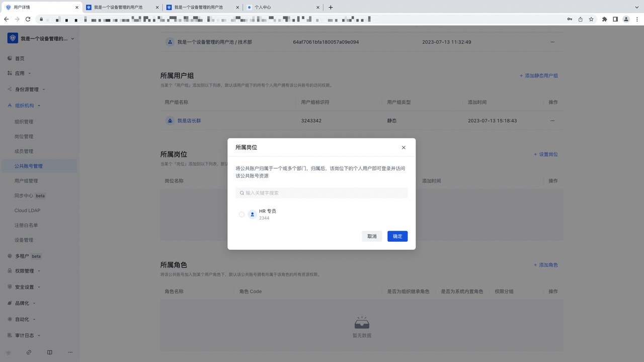
Task: Open the browser extensions puzzle icon
Action: pos(604,19)
